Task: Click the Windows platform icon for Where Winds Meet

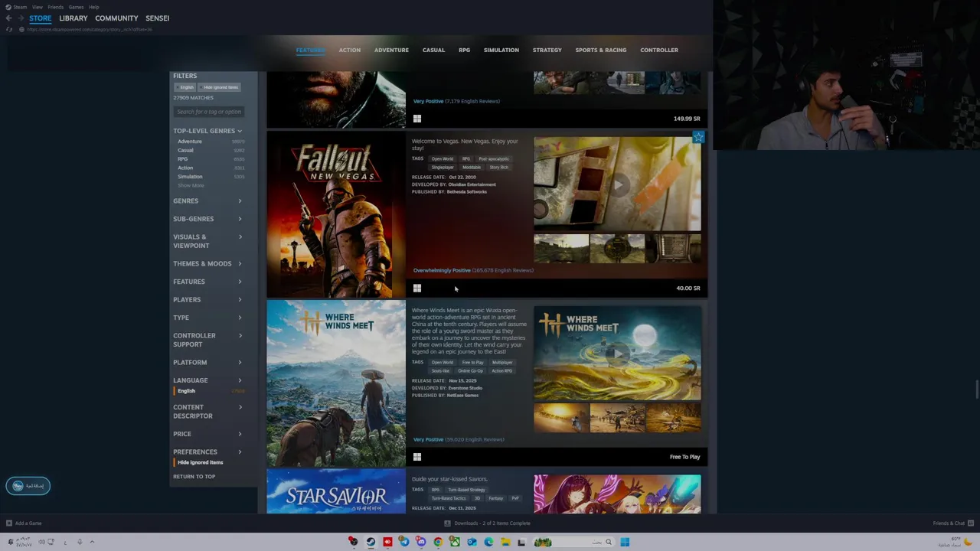Action: (x=417, y=457)
